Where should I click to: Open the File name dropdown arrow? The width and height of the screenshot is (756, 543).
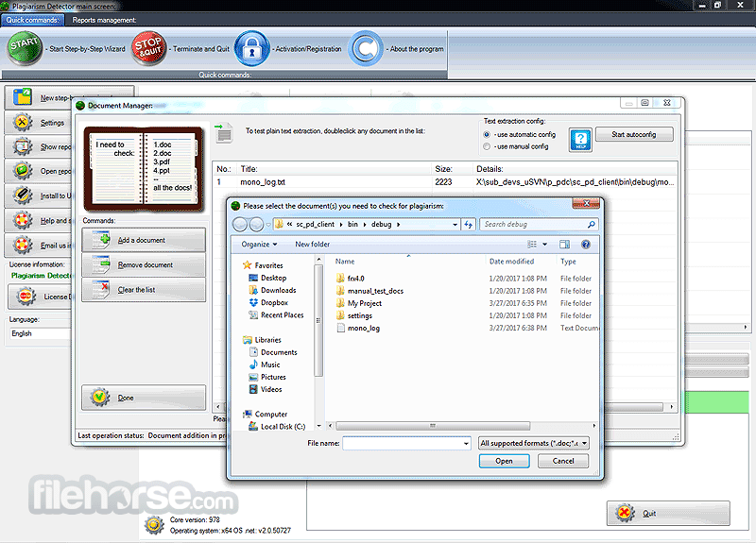pyautogui.click(x=466, y=443)
